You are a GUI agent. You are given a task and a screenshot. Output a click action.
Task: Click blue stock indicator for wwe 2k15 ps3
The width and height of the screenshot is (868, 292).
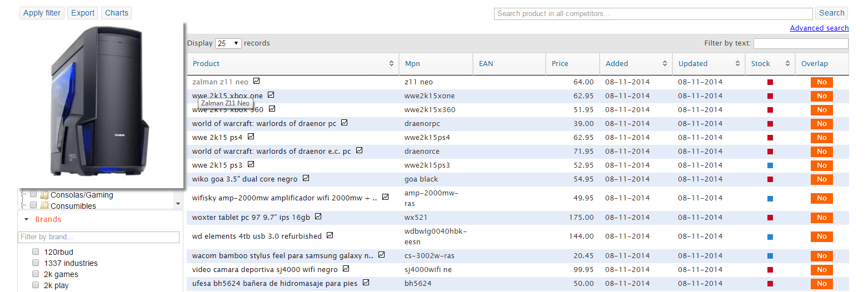click(770, 165)
